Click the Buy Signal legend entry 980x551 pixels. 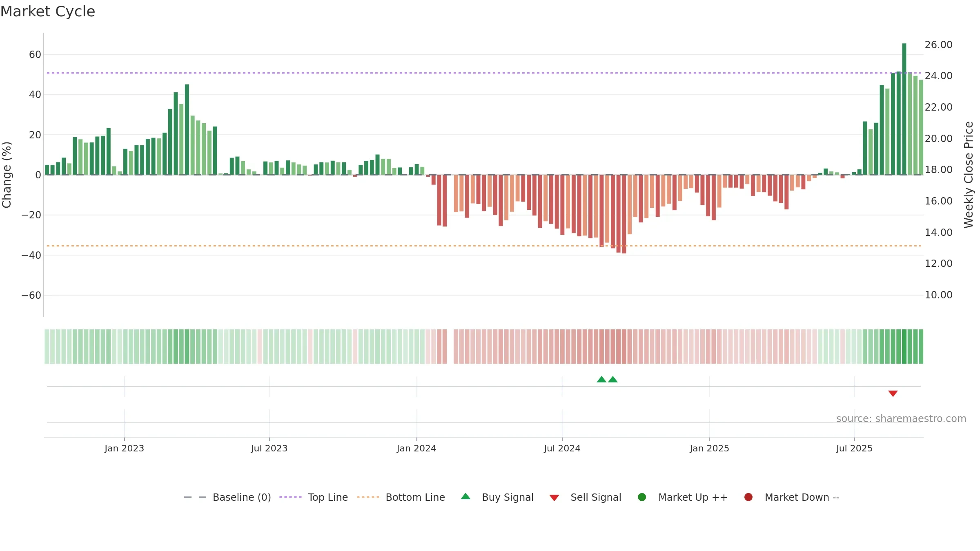click(x=497, y=497)
